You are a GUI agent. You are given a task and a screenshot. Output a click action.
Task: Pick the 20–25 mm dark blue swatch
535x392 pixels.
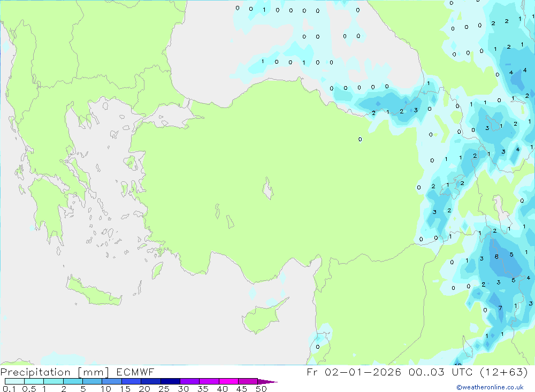pyautogui.click(x=151, y=381)
